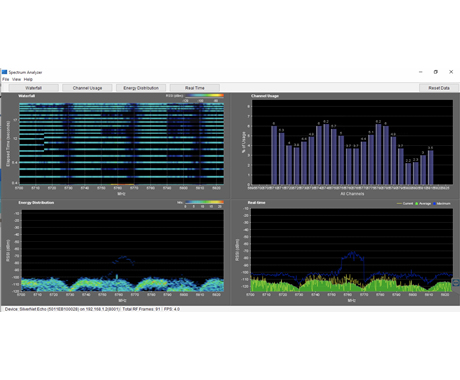This screenshot has height=380, width=460.
Task: Click the FPS 4.0 status entry
Action: click(x=172, y=309)
